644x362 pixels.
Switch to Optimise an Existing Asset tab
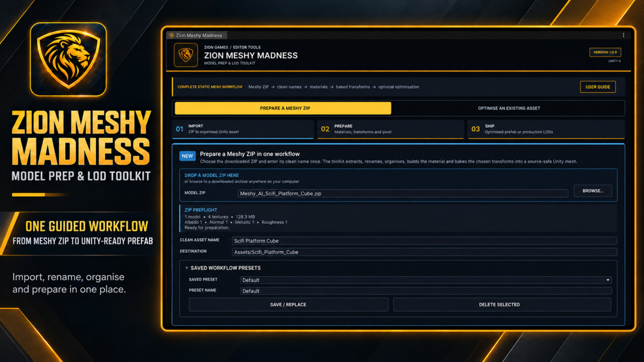[509, 108]
